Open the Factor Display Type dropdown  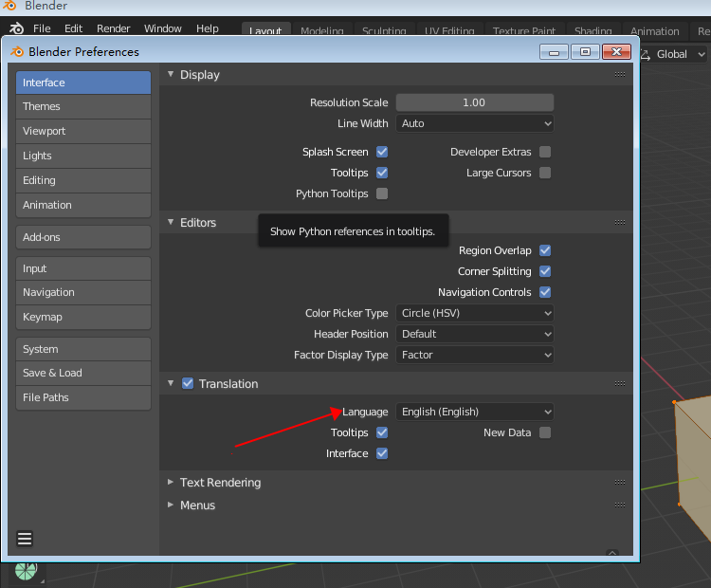[x=475, y=355]
